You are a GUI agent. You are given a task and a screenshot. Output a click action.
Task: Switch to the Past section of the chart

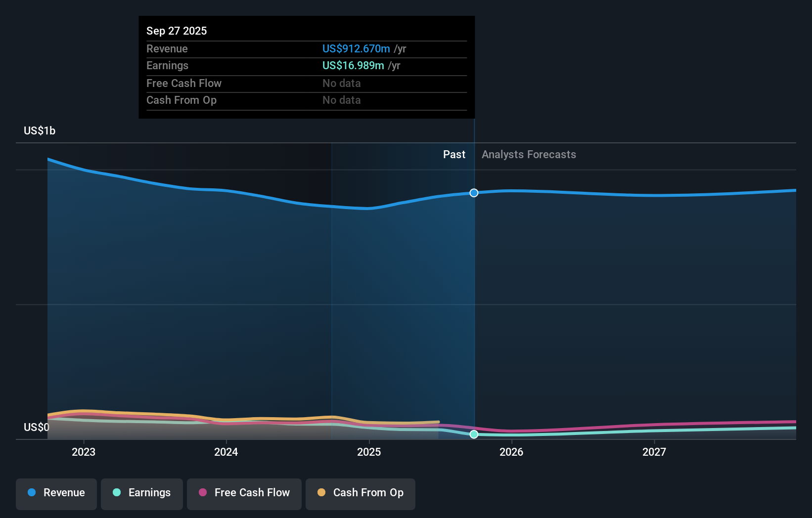coord(454,154)
